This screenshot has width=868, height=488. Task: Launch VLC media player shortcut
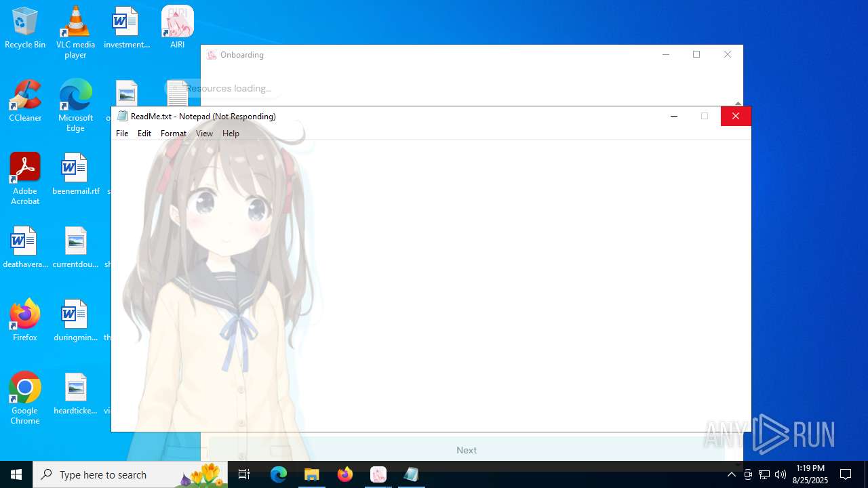75,33
